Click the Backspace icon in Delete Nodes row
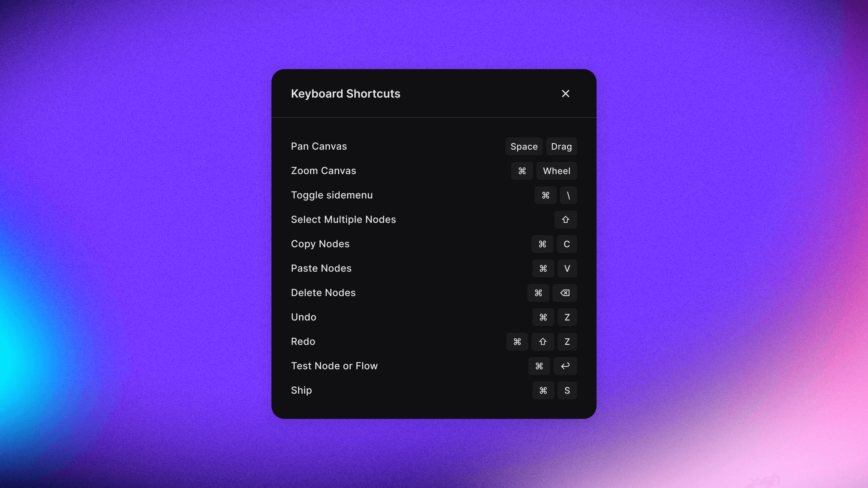The height and width of the screenshot is (488, 868). point(564,293)
